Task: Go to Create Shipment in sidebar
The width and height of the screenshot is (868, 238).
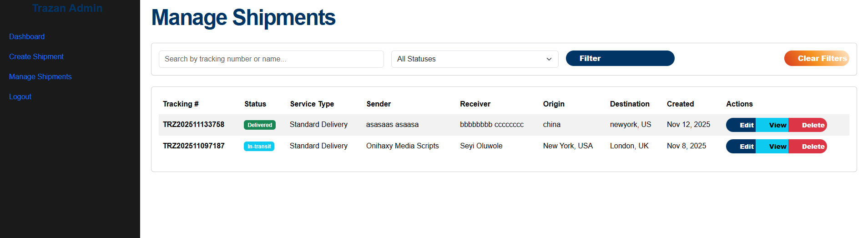Action: coord(36,56)
